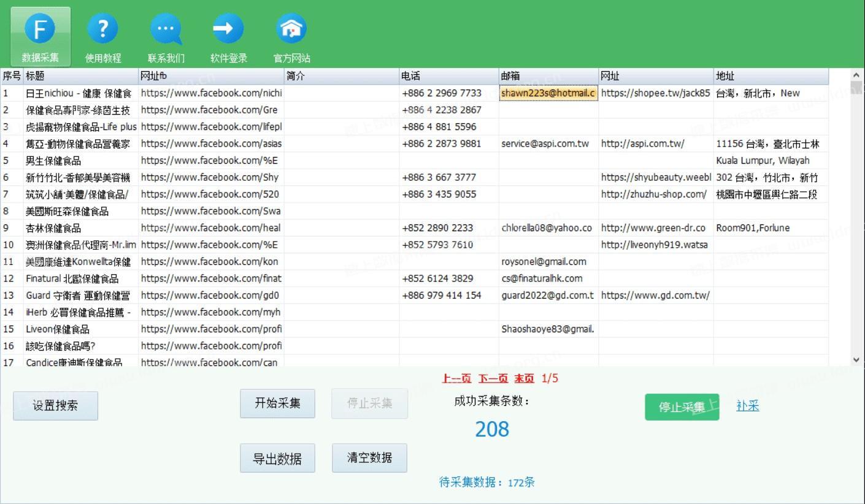The width and height of the screenshot is (865, 504).
Task: Select email service@aspi.com.tw
Action: click(549, 143)
